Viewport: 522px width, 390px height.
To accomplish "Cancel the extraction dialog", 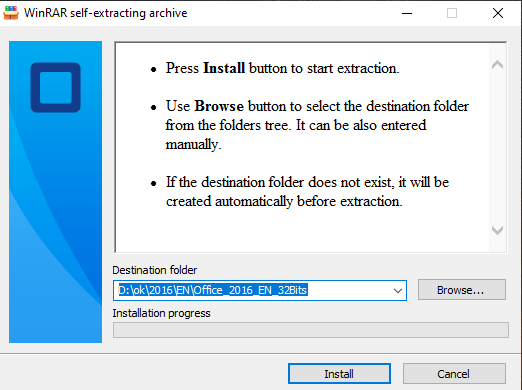I will click(454, 374).
